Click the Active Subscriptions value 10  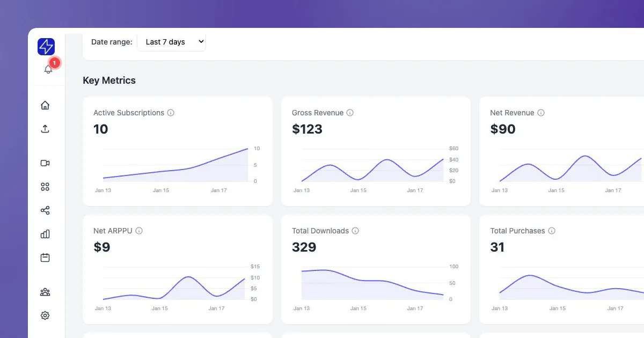coord(101,129)
